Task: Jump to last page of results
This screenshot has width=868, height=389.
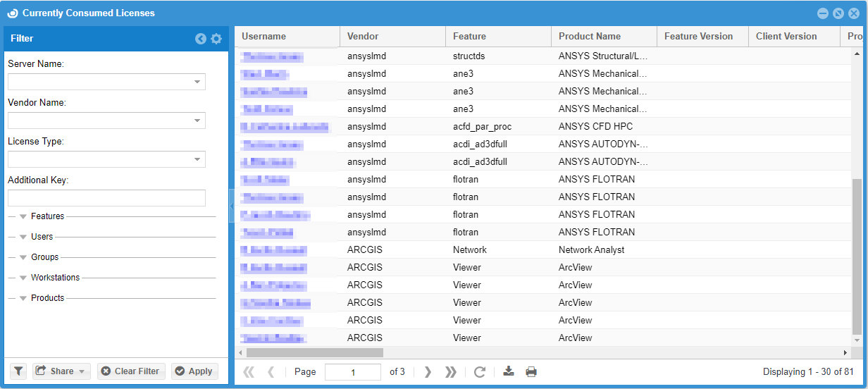Action: click(451, 372)
